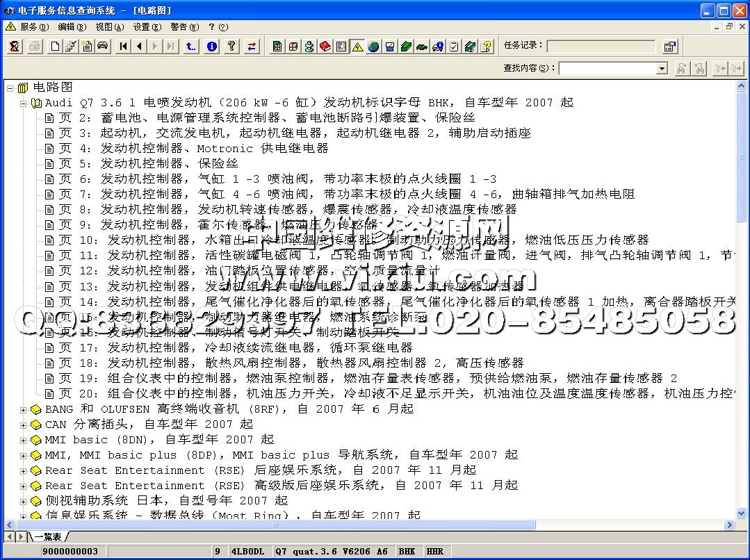The width and height of the screenshot is (750, 560).
Task: Open the 编辑 menu
Action: pos(72,27)
